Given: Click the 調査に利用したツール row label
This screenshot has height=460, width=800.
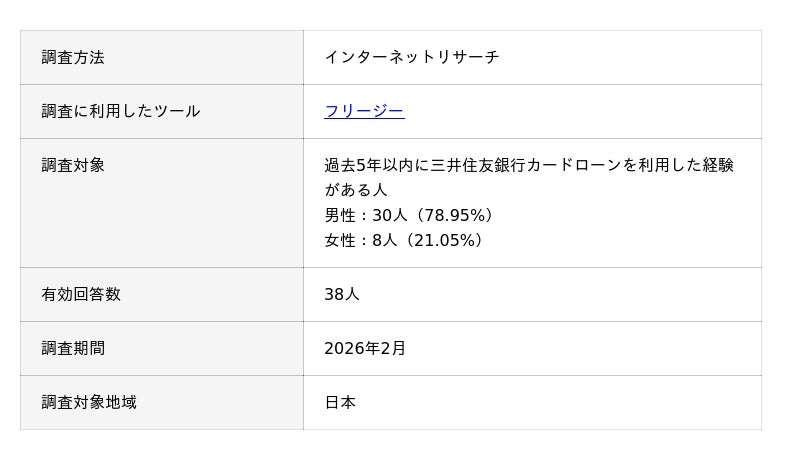Looking at the screenshot, I should point(121,111).
